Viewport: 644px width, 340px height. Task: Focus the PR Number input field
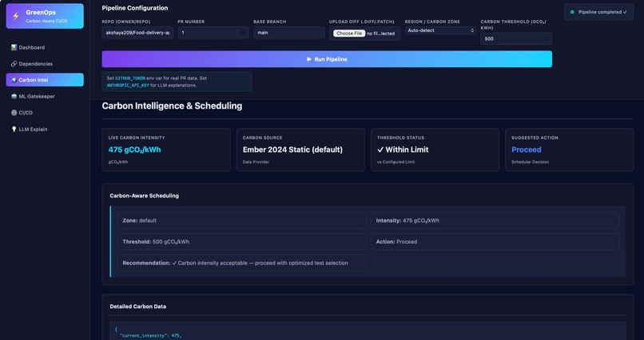coord(213,33)
